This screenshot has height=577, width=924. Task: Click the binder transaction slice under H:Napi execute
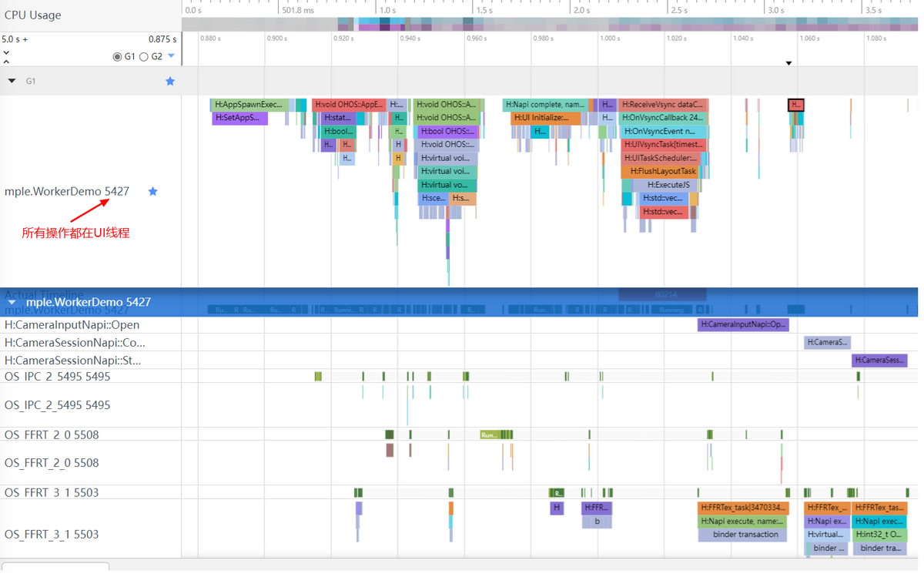pyautogui.click(x=744, y=535)
